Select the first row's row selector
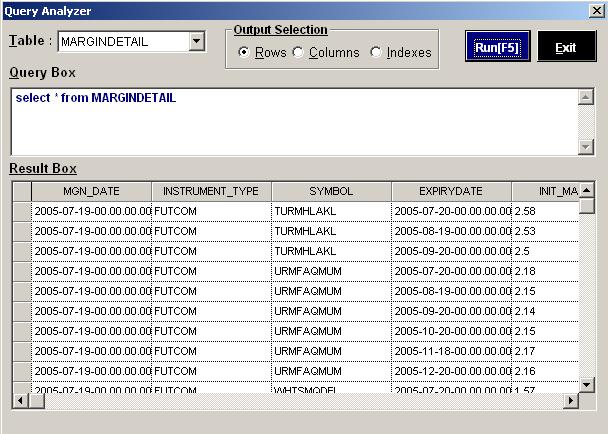Viewport: 608px width, 434px height. click(21, 211)
